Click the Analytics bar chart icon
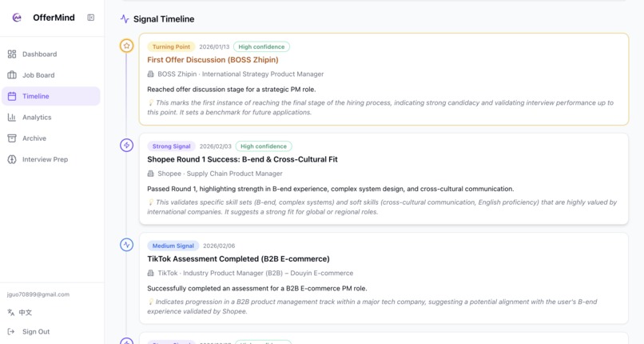This screenshot has width=644, height=344. point(12,117)
